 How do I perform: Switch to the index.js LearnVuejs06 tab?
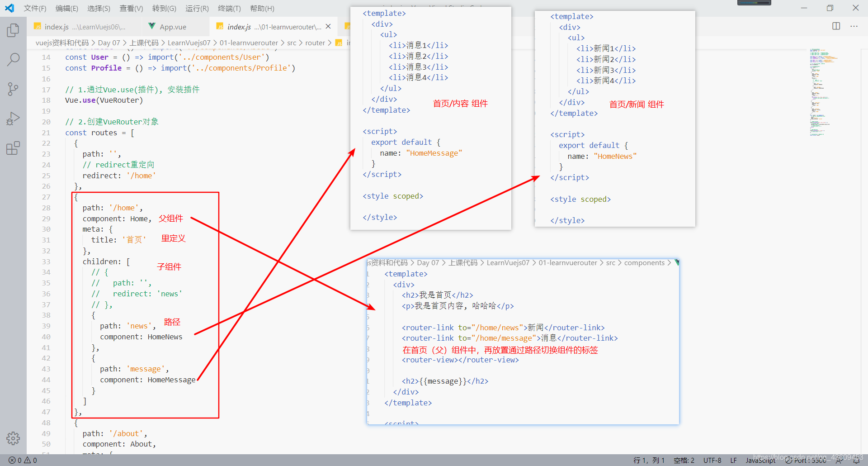click(x=84, y=27)
